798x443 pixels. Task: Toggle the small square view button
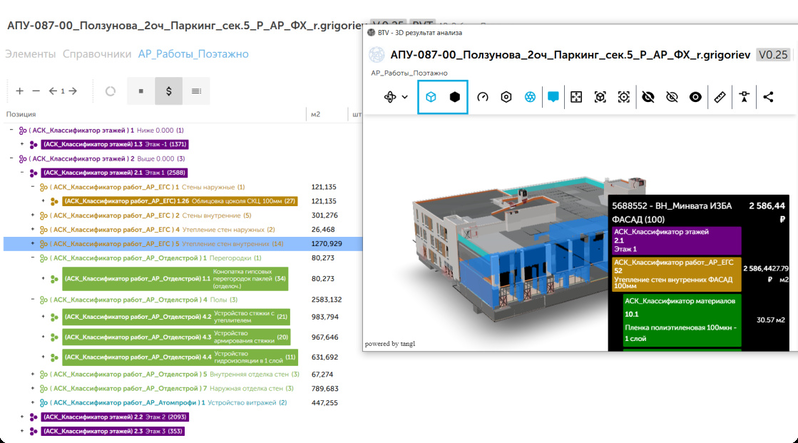141,91
